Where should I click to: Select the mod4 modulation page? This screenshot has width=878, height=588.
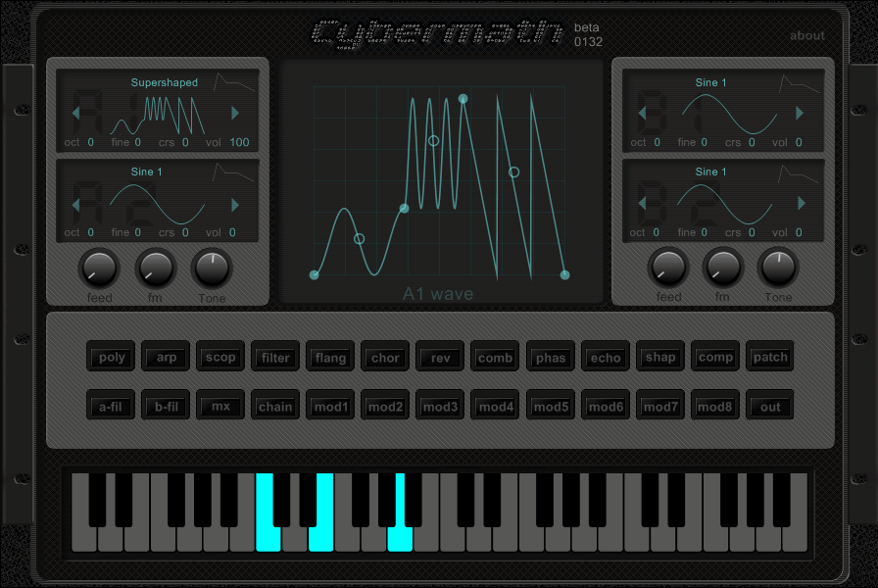coord(495,406)
